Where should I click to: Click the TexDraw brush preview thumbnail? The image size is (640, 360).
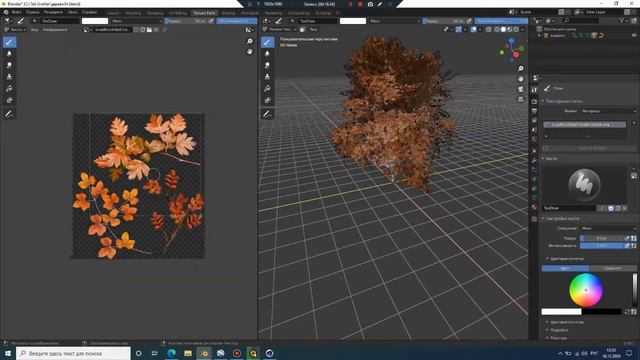584,184
